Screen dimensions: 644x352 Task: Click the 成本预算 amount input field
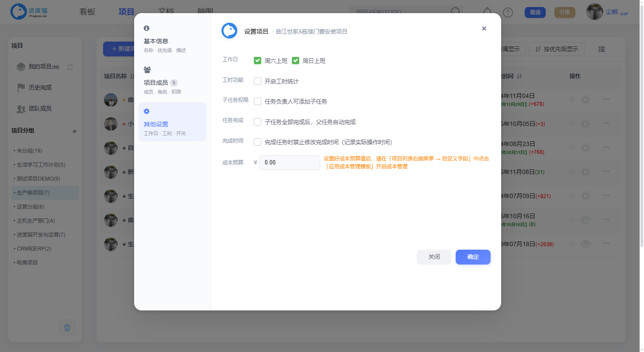290,163
